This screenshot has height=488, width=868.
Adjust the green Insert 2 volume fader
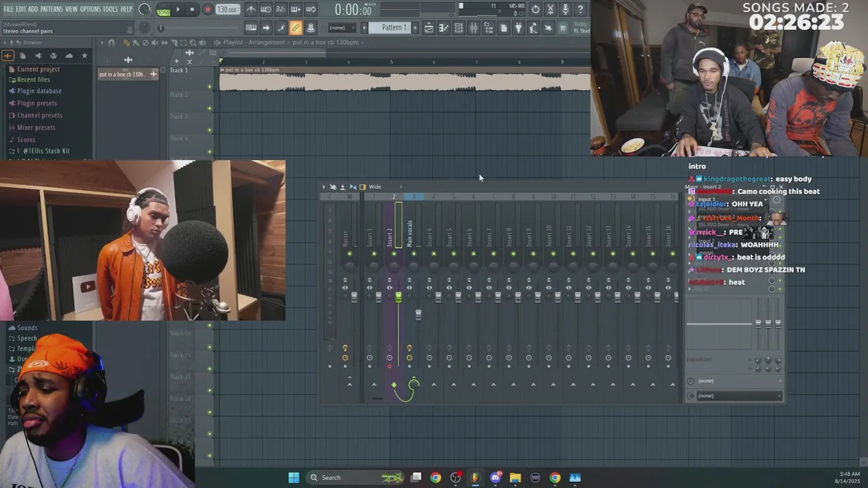(x=398, y=298)
